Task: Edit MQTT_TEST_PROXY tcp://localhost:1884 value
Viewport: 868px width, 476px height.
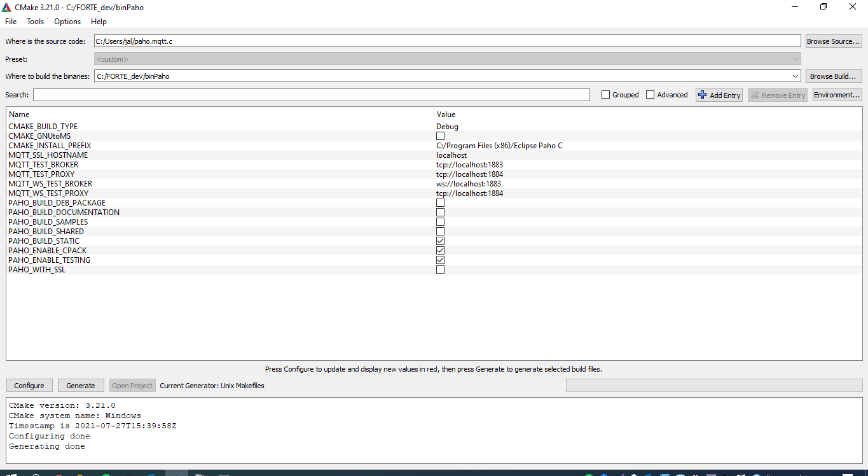Action: point(469,174)
